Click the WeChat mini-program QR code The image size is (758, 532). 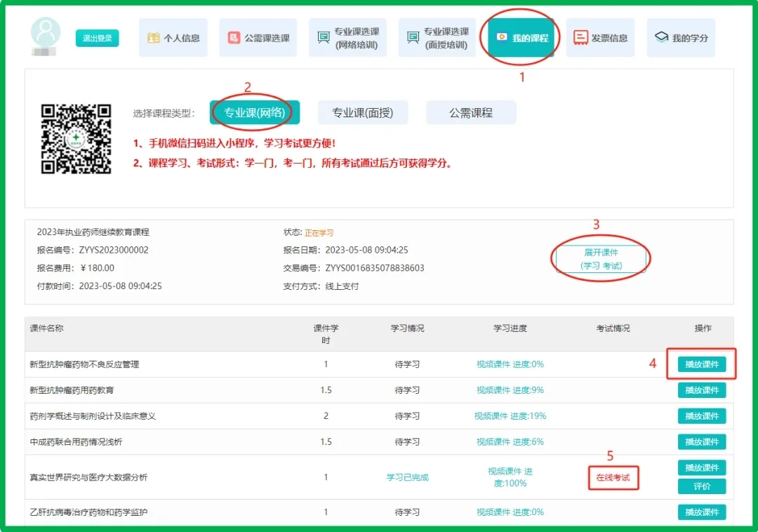pyautogui.click(x=76, y=139)
